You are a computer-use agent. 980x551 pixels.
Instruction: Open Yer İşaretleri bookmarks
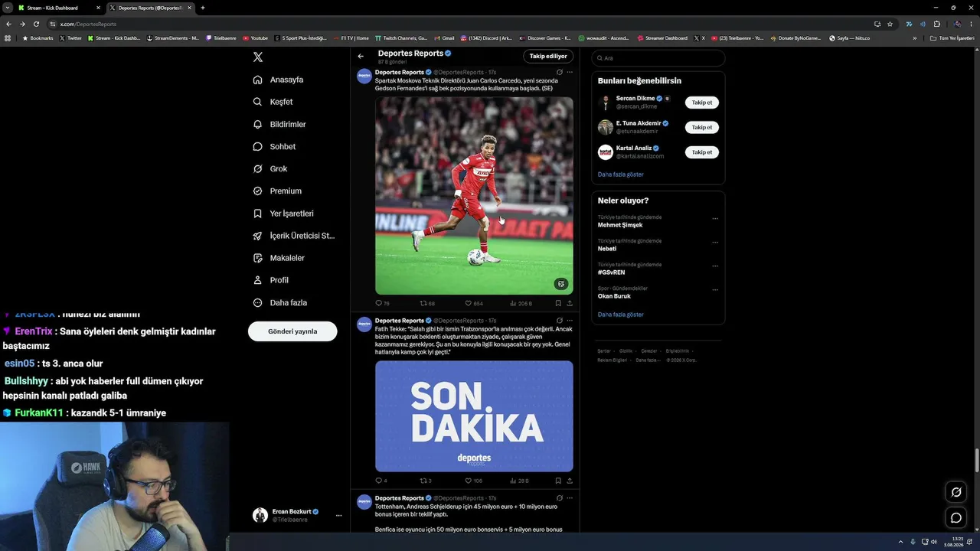283,214
